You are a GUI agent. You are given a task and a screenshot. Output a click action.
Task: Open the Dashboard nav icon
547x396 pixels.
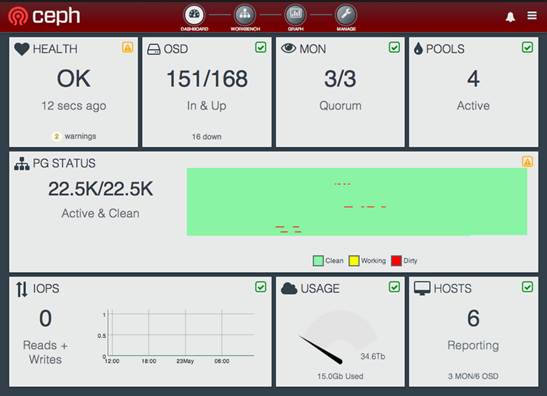194,15
